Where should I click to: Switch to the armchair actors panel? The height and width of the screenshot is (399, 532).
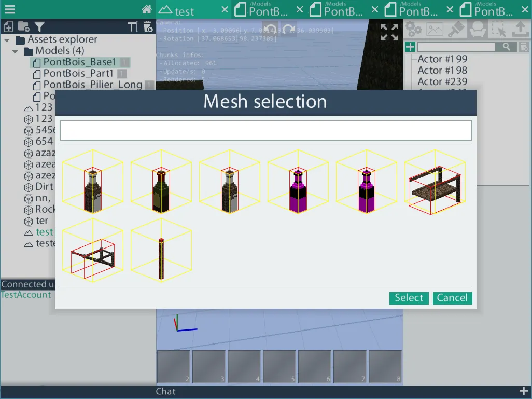(478, 29)
